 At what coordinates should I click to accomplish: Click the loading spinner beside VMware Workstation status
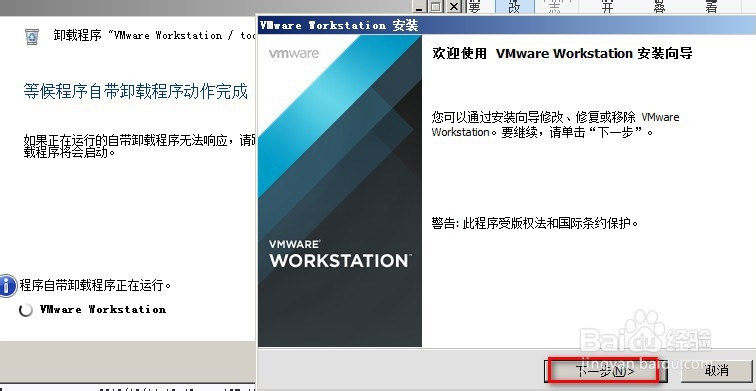pyautogui.click(x=26, y=310)
